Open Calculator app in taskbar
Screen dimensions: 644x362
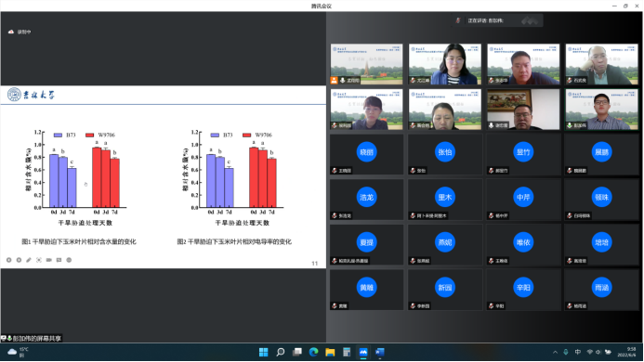pos(347,352)
